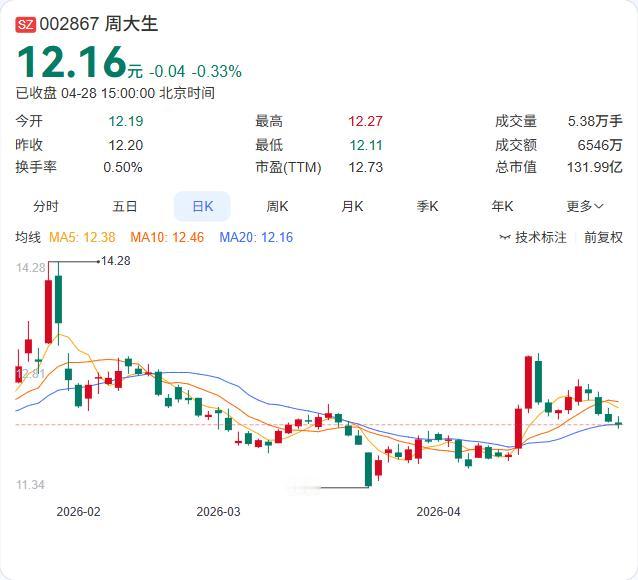Image resolution: width=638 pixels, height=580 pixels.
Task: Click the MA20: 12.16 indicator label
Action: pyautogui.click(x=256, y=237)
